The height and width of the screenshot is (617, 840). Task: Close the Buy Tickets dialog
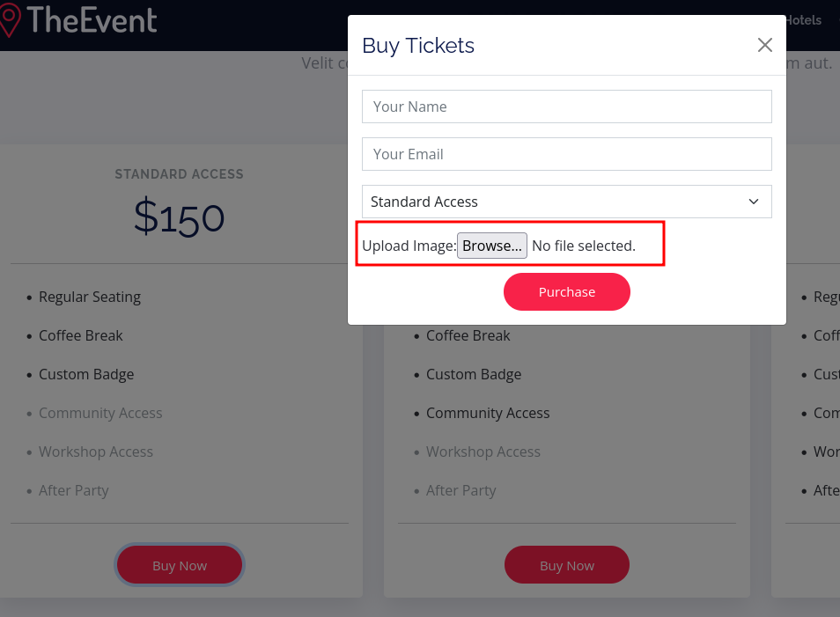click(764, 45)
